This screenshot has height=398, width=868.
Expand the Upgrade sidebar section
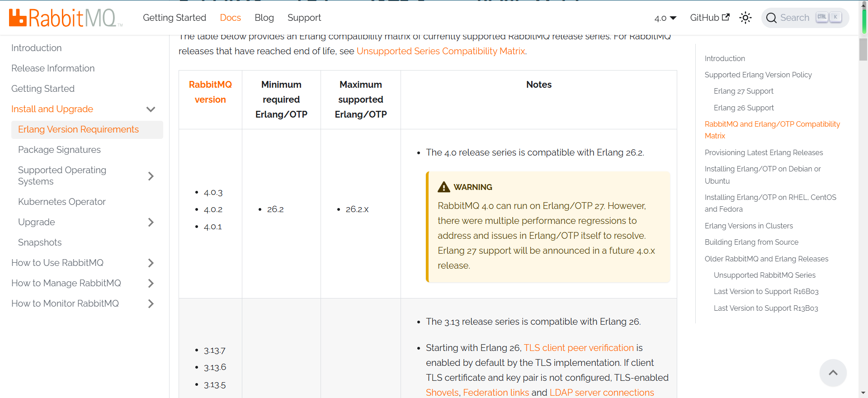pyautogui.click(x=151, y=222)
